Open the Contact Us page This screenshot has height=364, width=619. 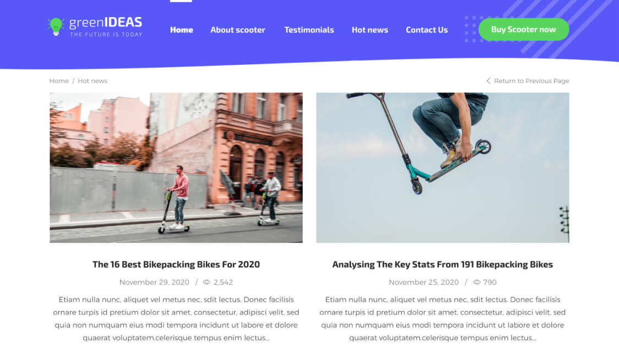coord(427,30)
